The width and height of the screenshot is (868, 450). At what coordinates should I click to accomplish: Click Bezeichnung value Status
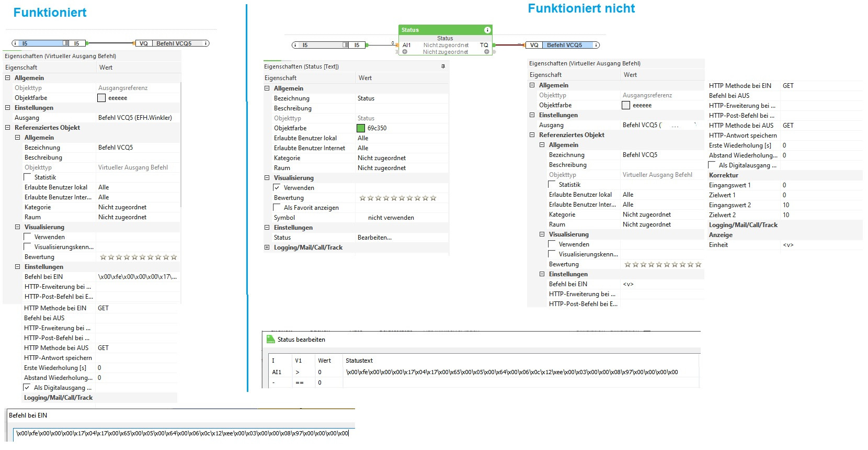point(366,98)
